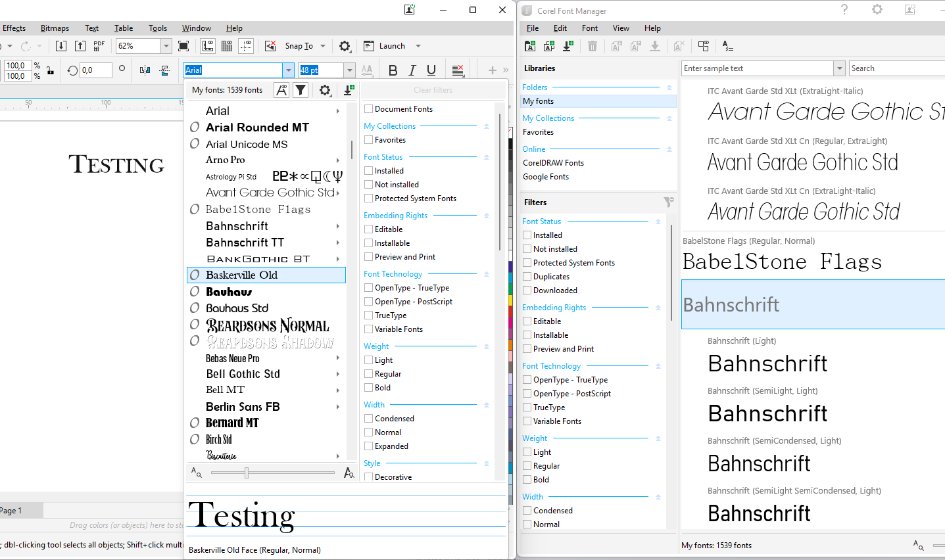Select Google Fonts library
Screen dimensions: 945x560
click(546, 177)
